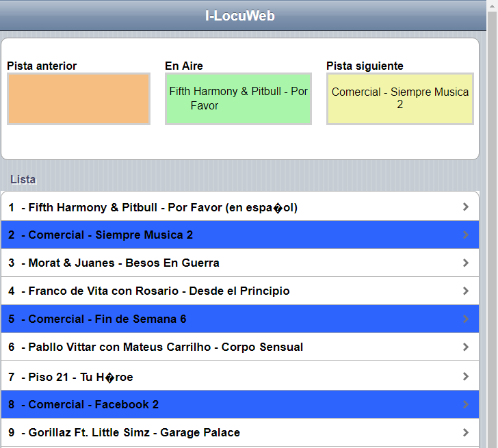Click chevron on Comercial - Siempre Musica 2 row

(x=466, y=235)
